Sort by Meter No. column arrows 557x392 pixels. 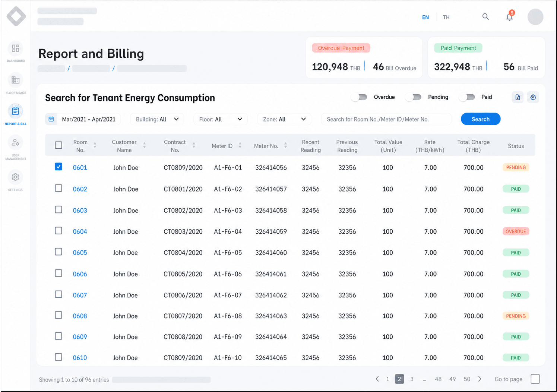tap(285, 145)
